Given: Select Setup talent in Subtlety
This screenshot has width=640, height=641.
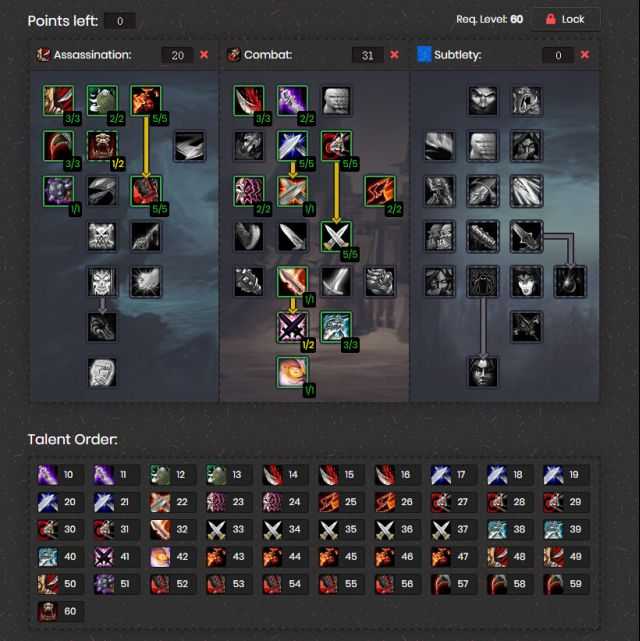Looking at the screenshot, I should [x=439, y=237].
